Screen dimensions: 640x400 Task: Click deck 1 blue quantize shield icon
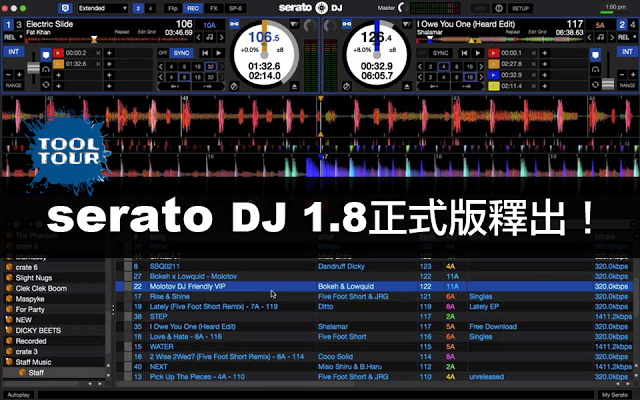click(x=46, y=54)
